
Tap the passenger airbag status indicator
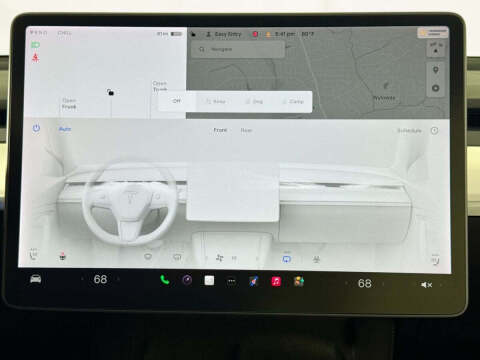pos(433,32)
